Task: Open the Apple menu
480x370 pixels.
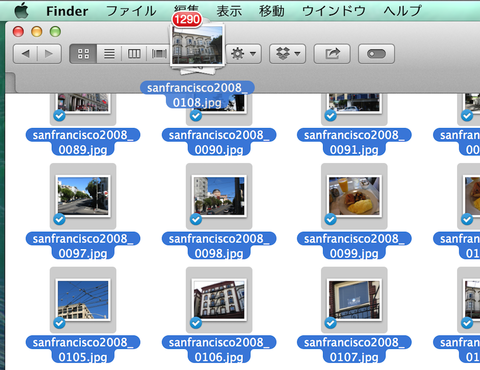Action: click(22, 11)
